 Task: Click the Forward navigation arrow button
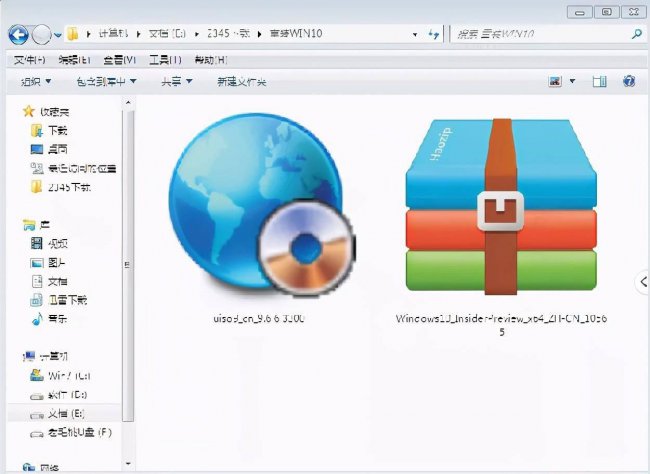[41, 34]
